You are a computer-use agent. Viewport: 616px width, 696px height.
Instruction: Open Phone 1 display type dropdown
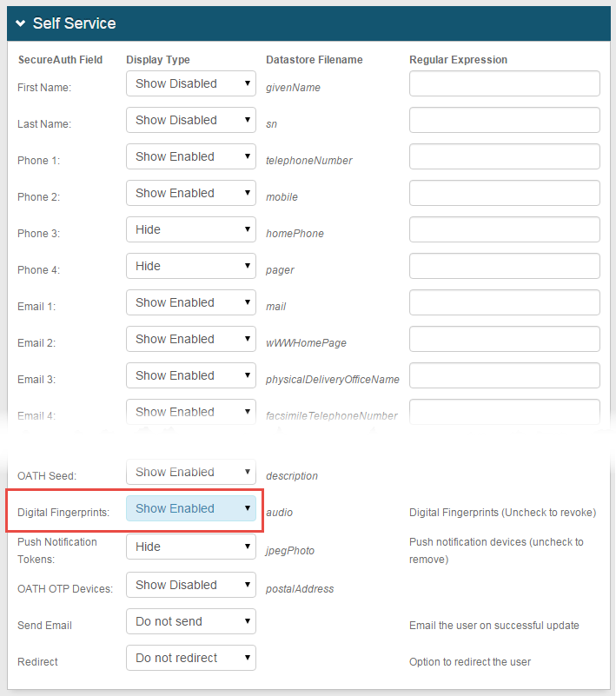click(x=191, y=157)
